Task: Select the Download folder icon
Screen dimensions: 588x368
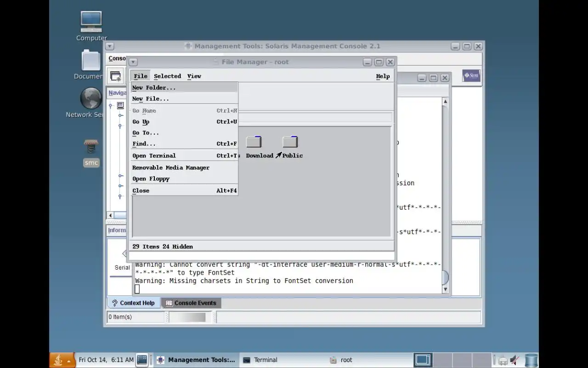Action: coord(254,142)
